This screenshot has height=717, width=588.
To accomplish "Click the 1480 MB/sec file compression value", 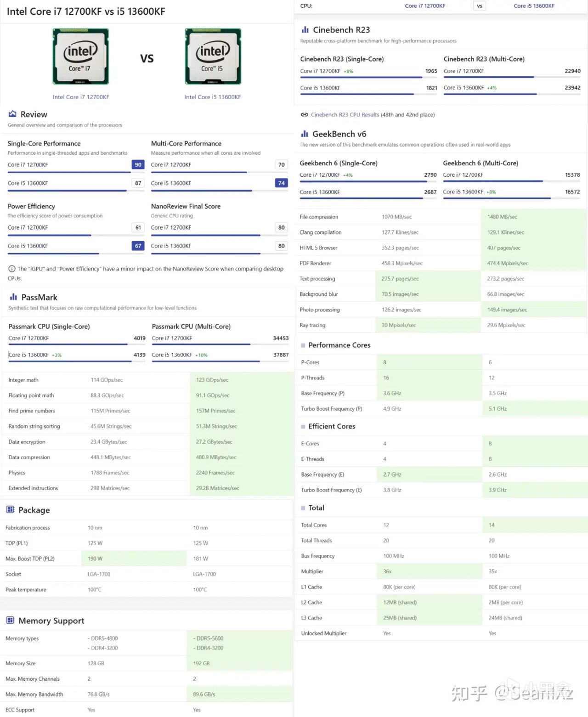I will (x=502, y=217).
